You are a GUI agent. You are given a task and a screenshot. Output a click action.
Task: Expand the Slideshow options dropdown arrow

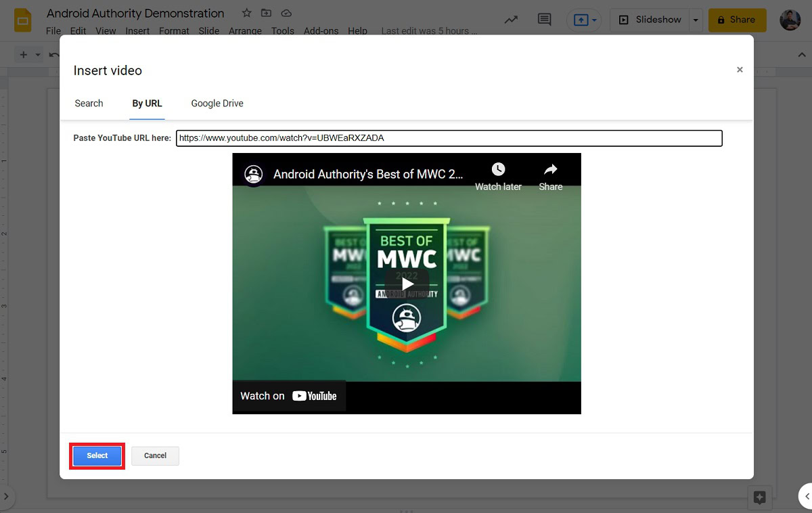click(x=696, y=20)
